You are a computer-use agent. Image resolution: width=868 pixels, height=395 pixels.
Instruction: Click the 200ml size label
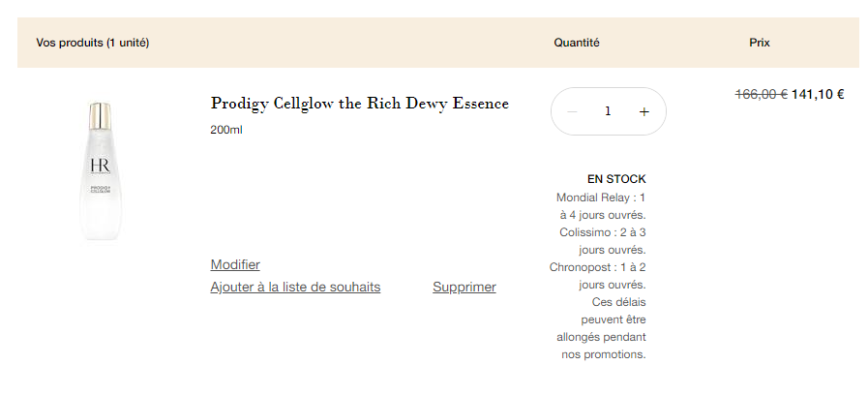click(226, 130)
